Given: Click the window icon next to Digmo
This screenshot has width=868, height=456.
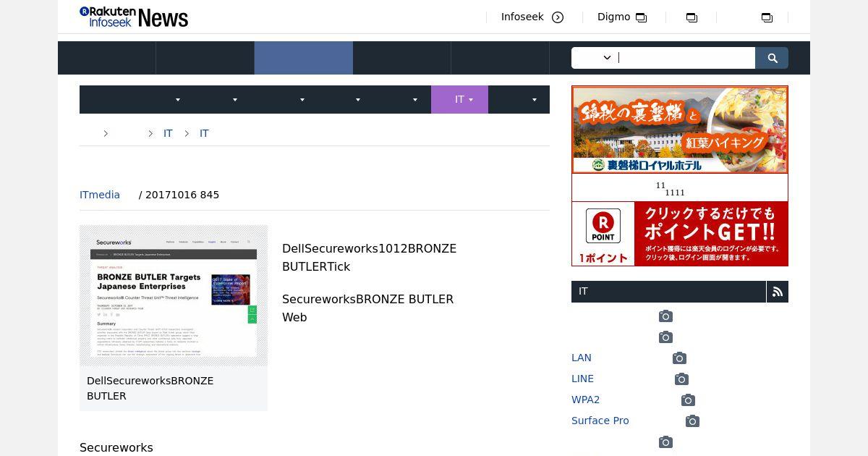Looking at the screenshot, I should [x=641, y=17].
